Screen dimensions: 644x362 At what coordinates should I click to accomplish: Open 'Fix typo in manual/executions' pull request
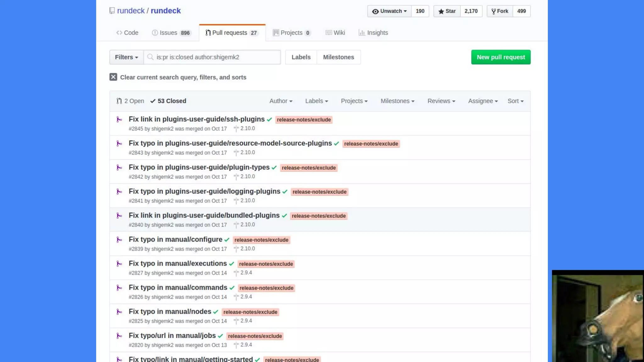point(178,263)
